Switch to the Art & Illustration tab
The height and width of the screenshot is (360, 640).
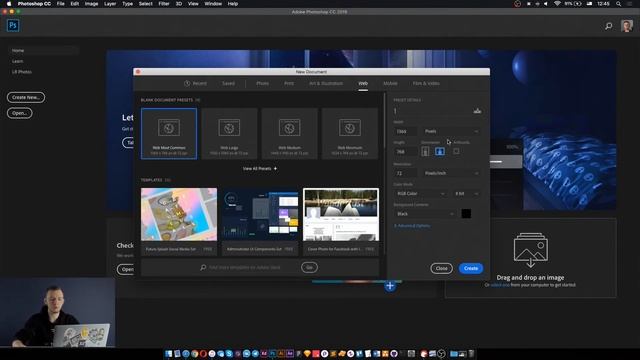click(326, 83)
